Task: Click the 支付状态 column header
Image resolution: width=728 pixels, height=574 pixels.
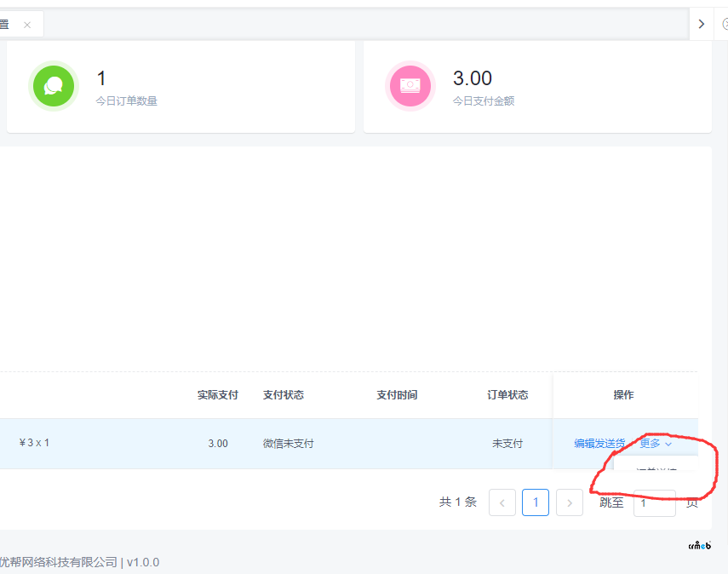Action: [284, 395]
